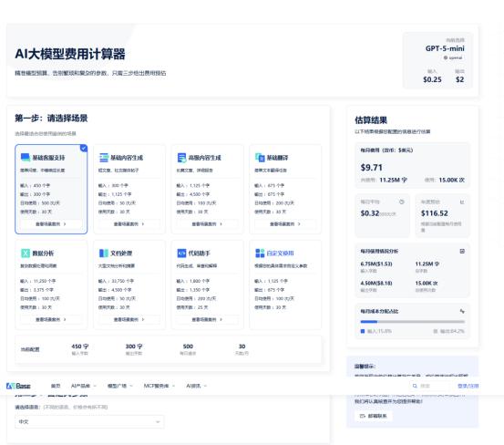This screenshot has height=445, width=504.
Task: Open the AI产品库 navigation dropdown
Action: [x=83, y=386]
